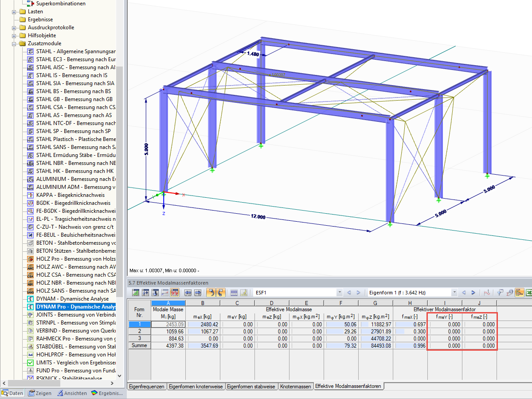
Task: Click cell with value 2480.42
Action: (x=203, y=324)
